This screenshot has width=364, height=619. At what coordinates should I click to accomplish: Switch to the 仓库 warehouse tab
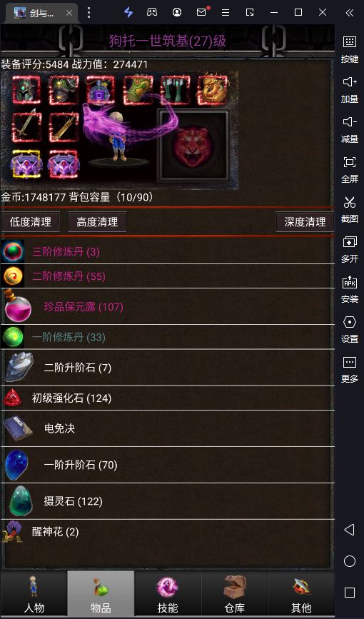click(x=235, y=594)
